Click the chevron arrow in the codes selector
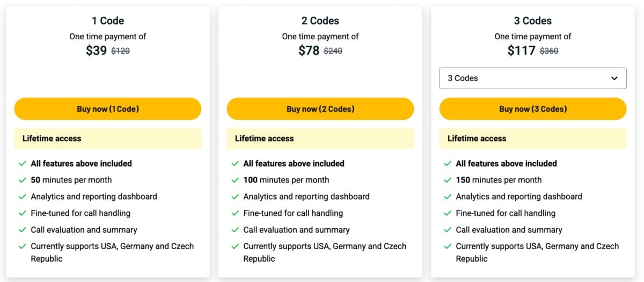 tap(614, 78)
